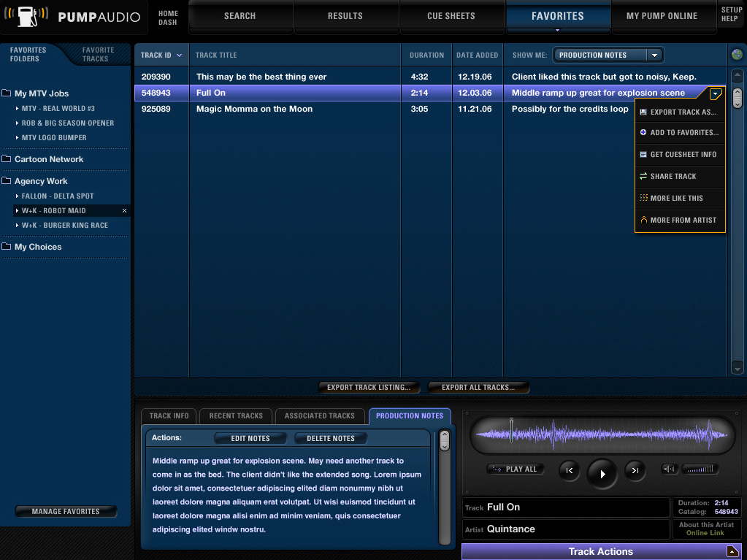The width and height of the screenshot is (747, 560).
Task: Mute audio with the speaker icon
Action: coord(670,469)
